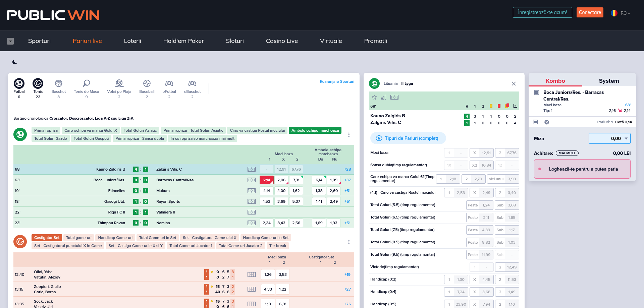The image size is (644, 308).
Task: Switch to the System tab
Action: pyautogui.click(x=609, y=81)
